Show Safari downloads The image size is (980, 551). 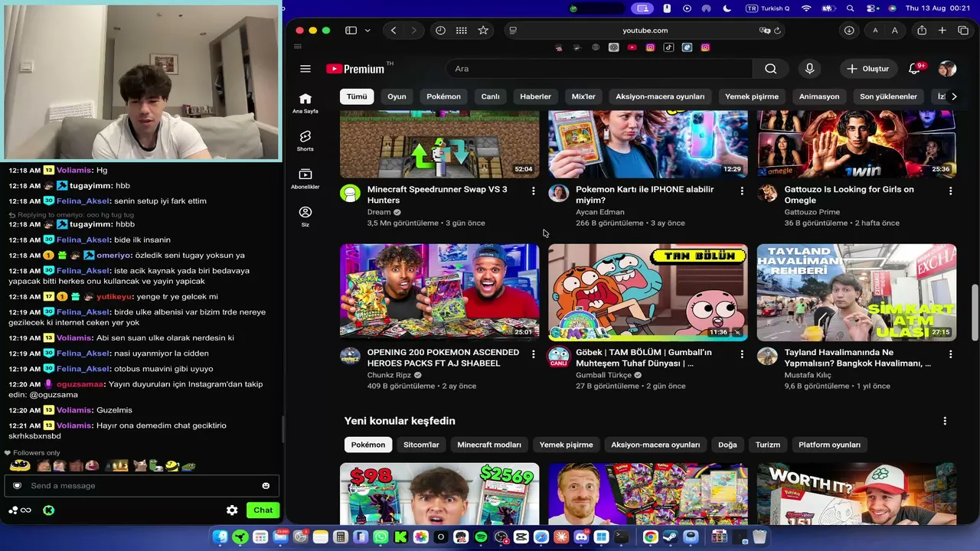(x=849, y=31)
